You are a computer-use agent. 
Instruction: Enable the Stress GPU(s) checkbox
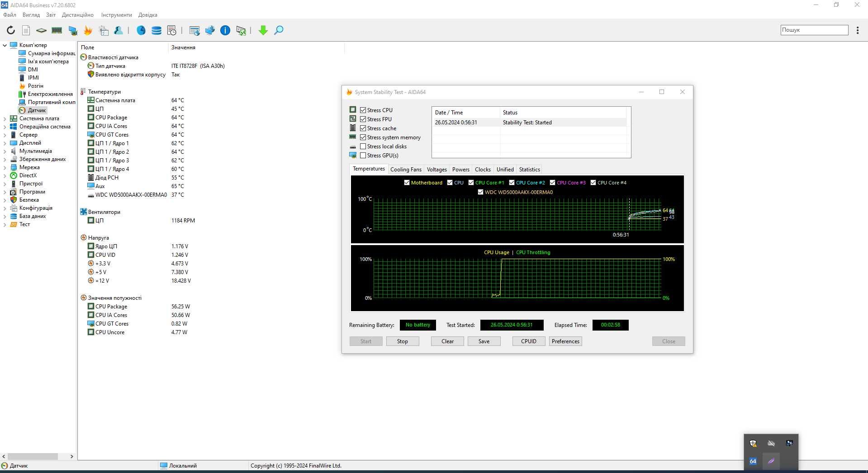363,156
